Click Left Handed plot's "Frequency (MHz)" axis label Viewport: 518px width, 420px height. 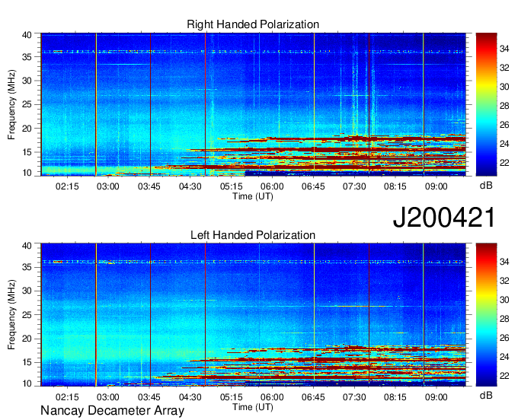coord(11,315)
